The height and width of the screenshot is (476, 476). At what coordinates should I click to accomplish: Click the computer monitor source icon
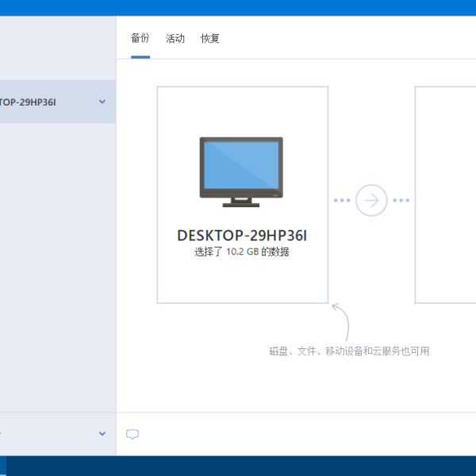(241, 172)
